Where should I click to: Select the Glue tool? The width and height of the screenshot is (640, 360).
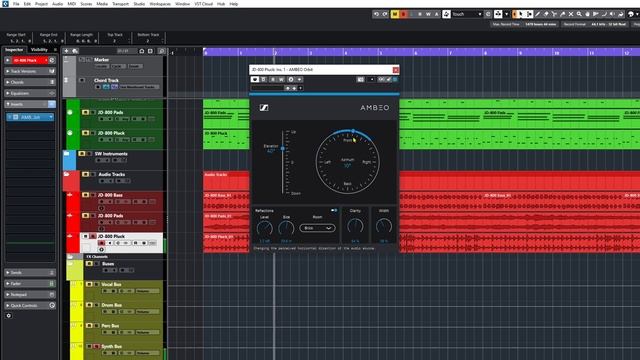click(562, 14)
